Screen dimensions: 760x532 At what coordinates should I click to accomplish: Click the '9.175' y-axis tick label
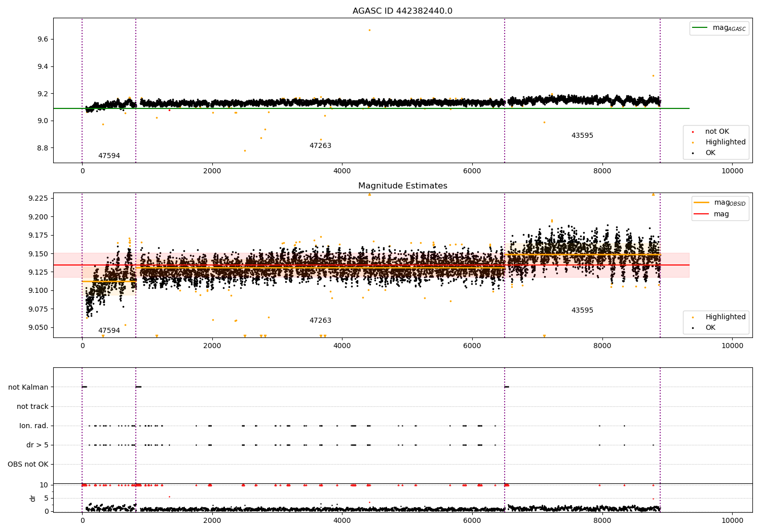point(39,236)
